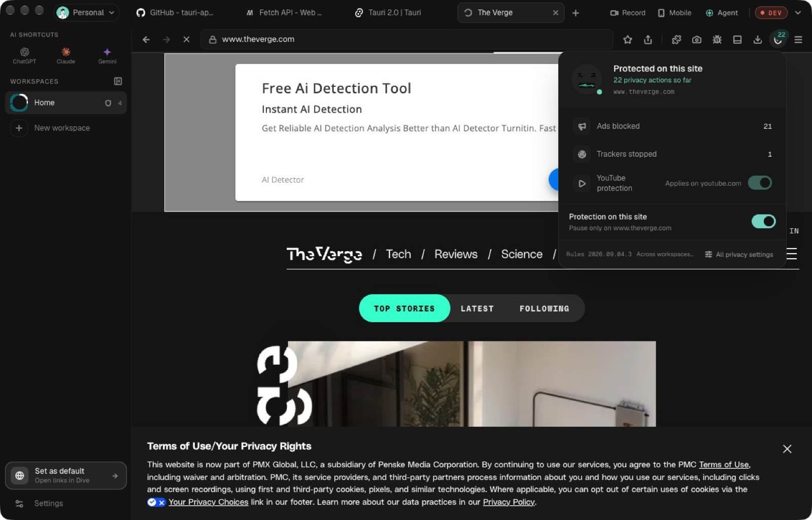
Task: Open the toolbar's panel layout icon
Action: pyautogui.click(x=737, y=40)
